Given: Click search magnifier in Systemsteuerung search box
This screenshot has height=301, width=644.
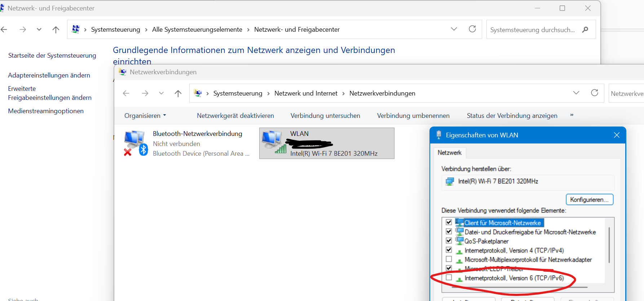Looking at the screenshot, I should click(585, 30).
